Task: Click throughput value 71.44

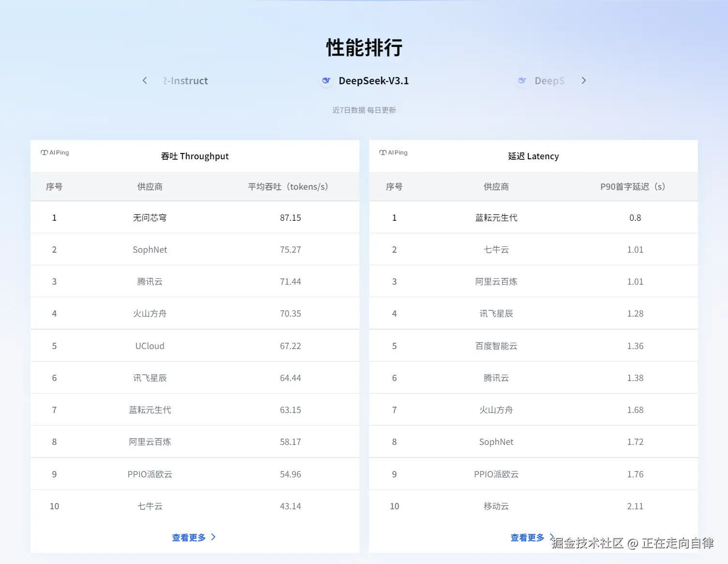Action: [290, 282]
